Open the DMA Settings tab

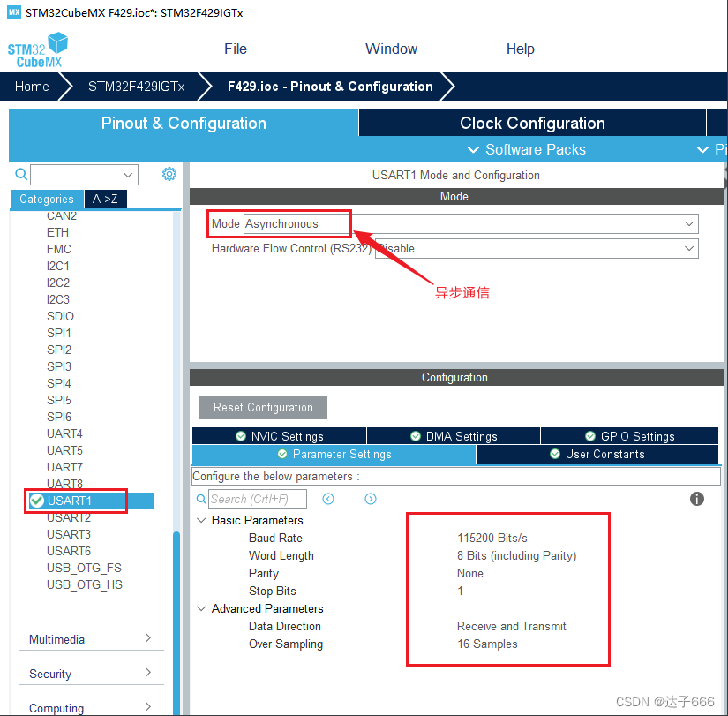click(454, 436)
